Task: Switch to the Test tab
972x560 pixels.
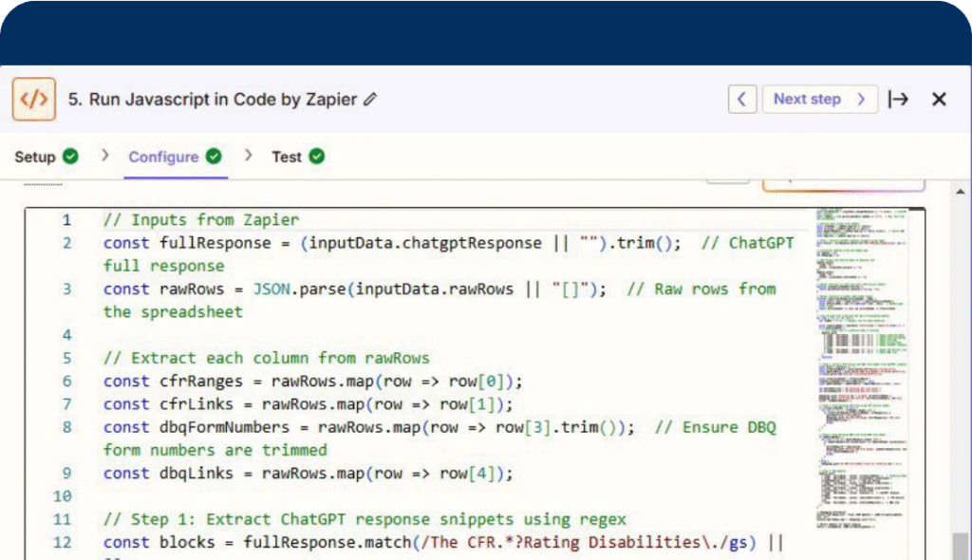Action: [286, 157]
